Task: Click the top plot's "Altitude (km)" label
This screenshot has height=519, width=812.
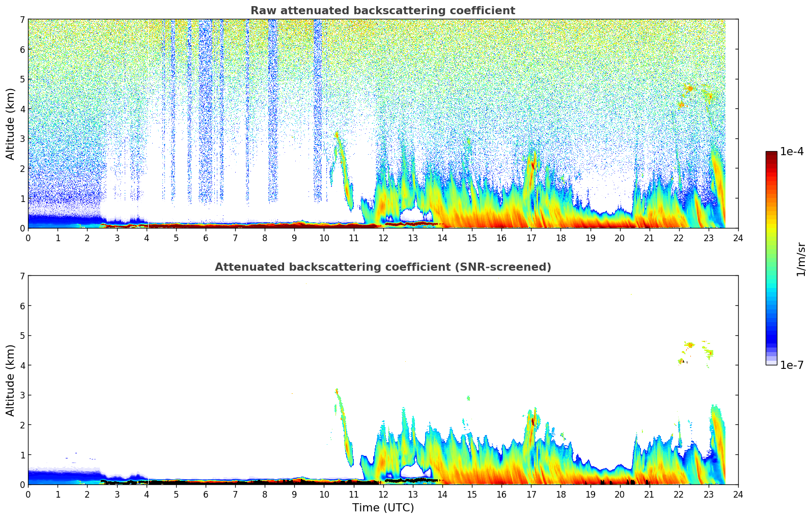Action: pos(11,124)
